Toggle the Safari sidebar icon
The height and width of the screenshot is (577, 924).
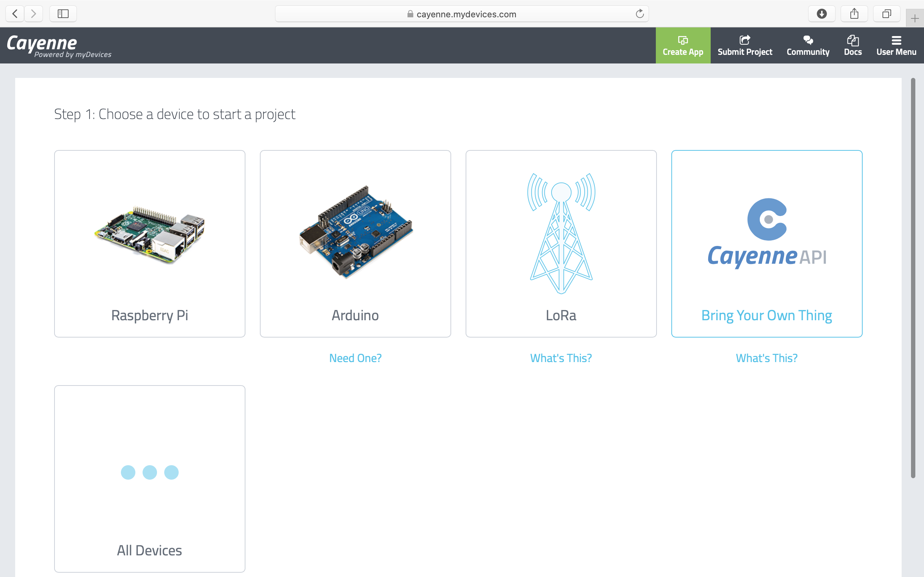click(63, 14)
